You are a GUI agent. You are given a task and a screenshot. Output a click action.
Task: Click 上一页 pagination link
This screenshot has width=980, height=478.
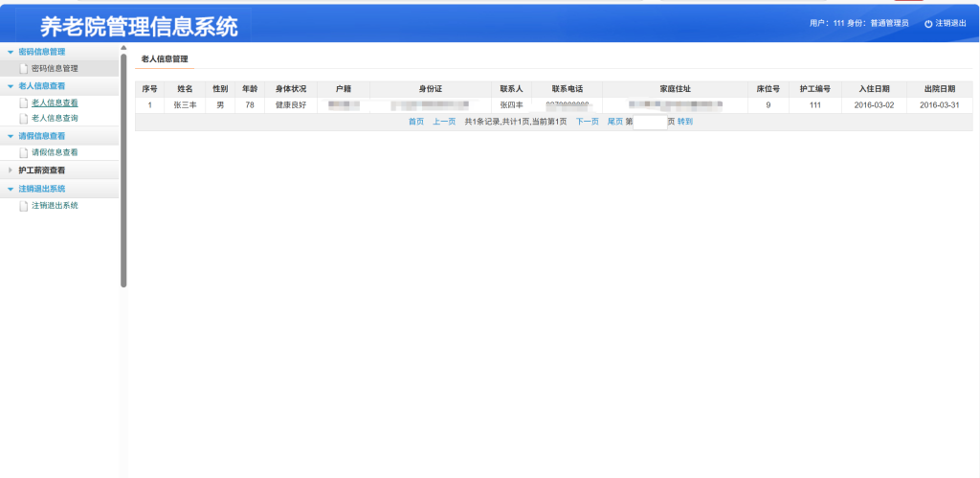click(444, 122)
